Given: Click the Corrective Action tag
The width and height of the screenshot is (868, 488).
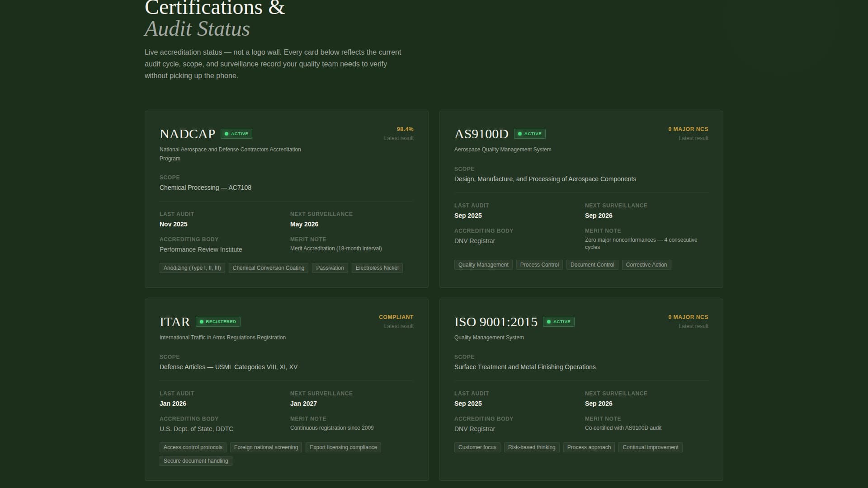Looking at the screenshot, I should (x=646, y=264).
